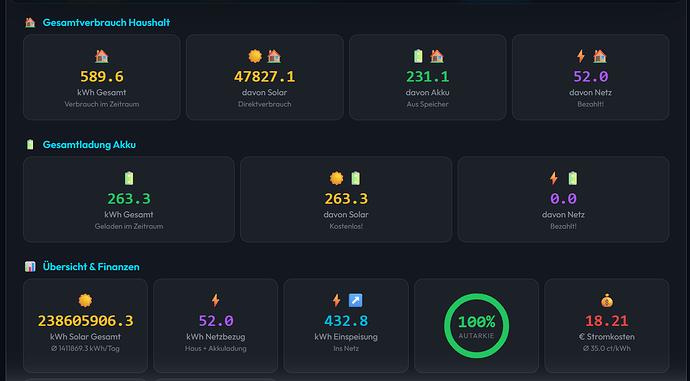Click the 52.0 value above kWh Netzbezug
690x381 pixels.
216,321
